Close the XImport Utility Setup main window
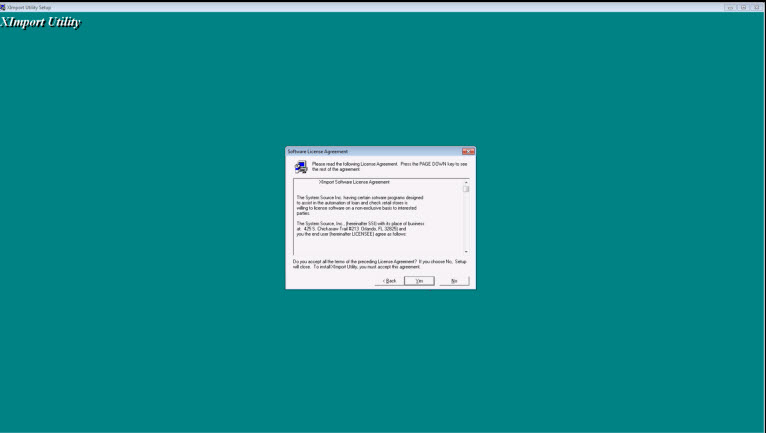This screenshot has width=766, height=433. pos(757,7)
